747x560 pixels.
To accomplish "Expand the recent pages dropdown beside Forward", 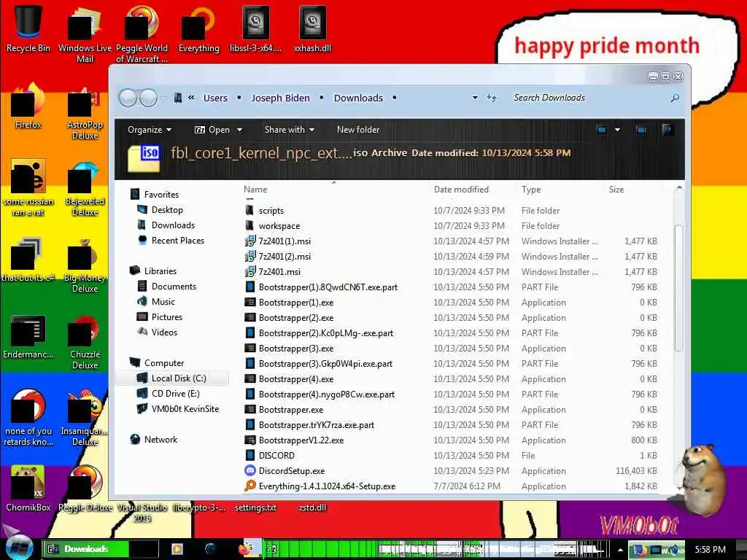I will 163,98.
